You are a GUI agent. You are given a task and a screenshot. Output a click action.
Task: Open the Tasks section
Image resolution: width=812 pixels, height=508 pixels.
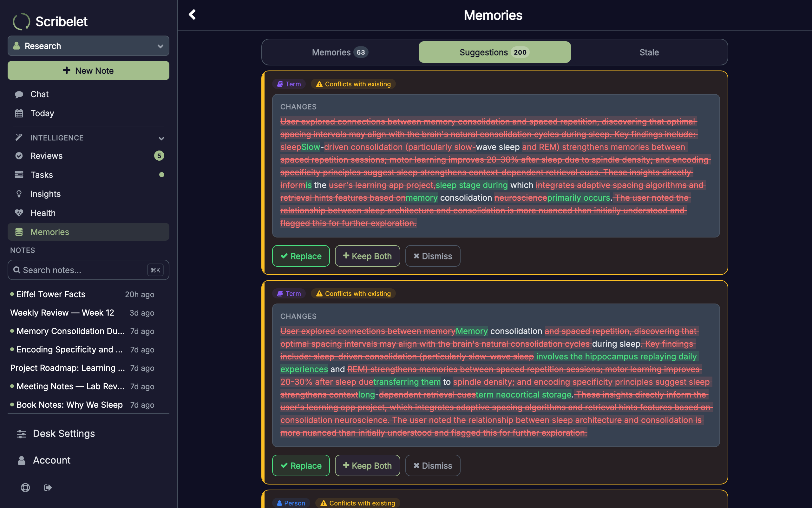[88, 175]
